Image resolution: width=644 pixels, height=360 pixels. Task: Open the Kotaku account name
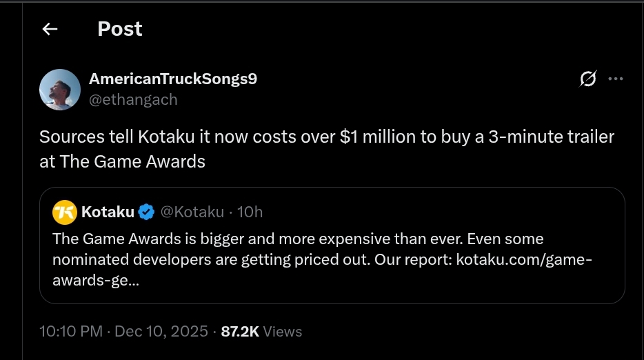coord(108,212)
